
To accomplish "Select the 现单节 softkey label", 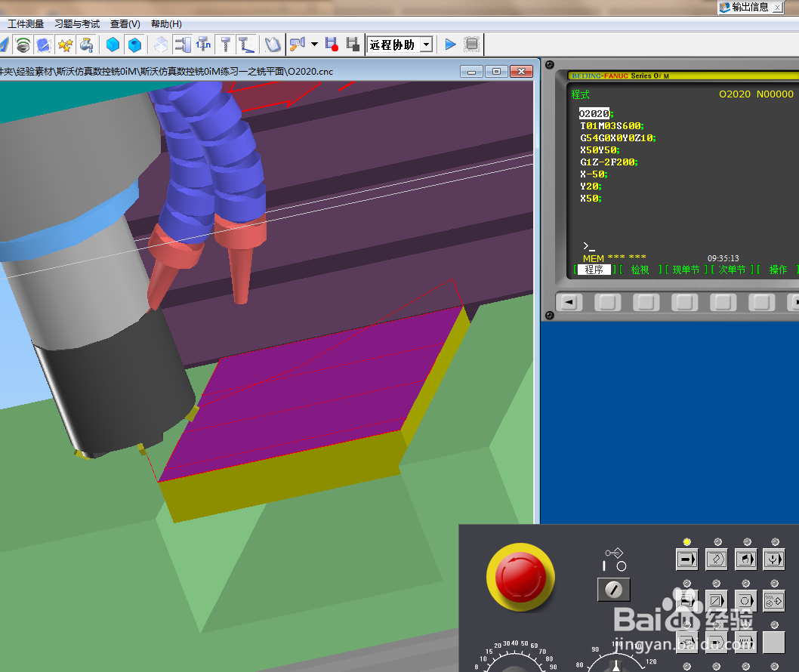I will coord(686,270).
